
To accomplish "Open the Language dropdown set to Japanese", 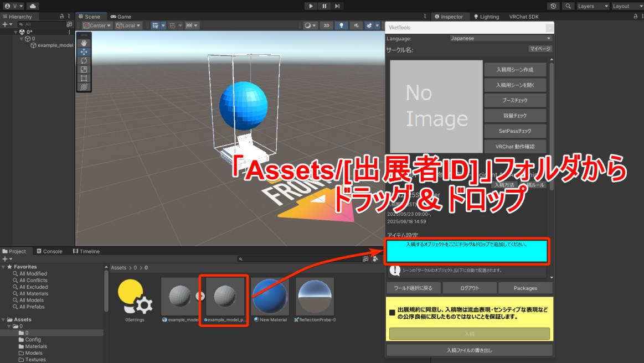I will coord(501,38).
